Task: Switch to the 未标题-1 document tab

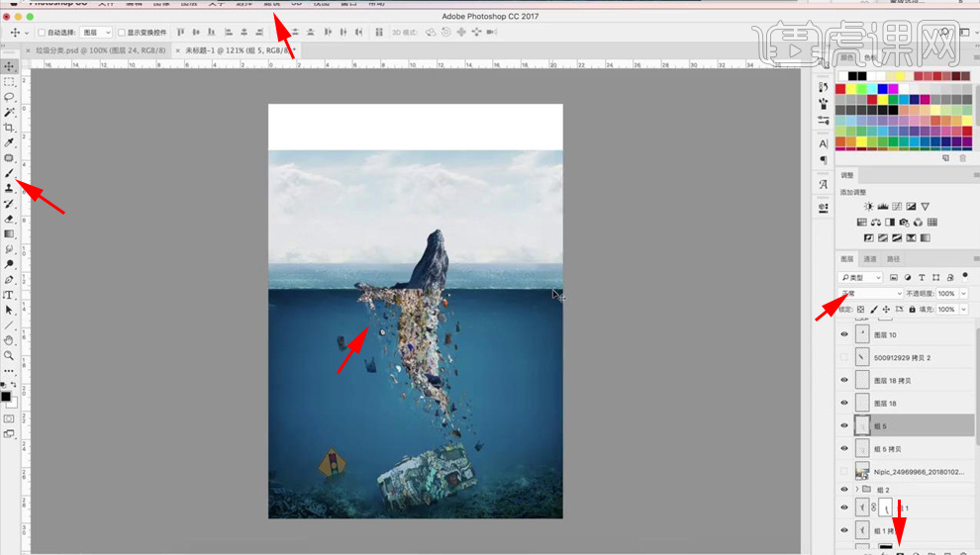Action: (x=240, y=50)
